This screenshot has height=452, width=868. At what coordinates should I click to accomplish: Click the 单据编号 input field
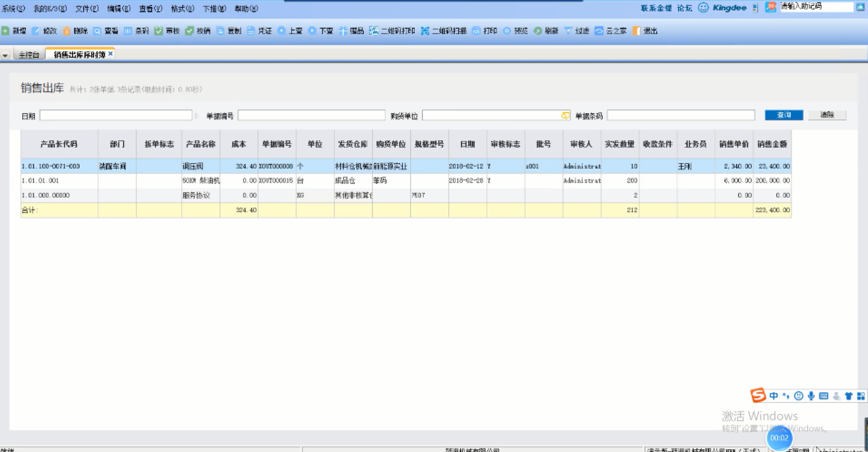[x=311, y=115]
